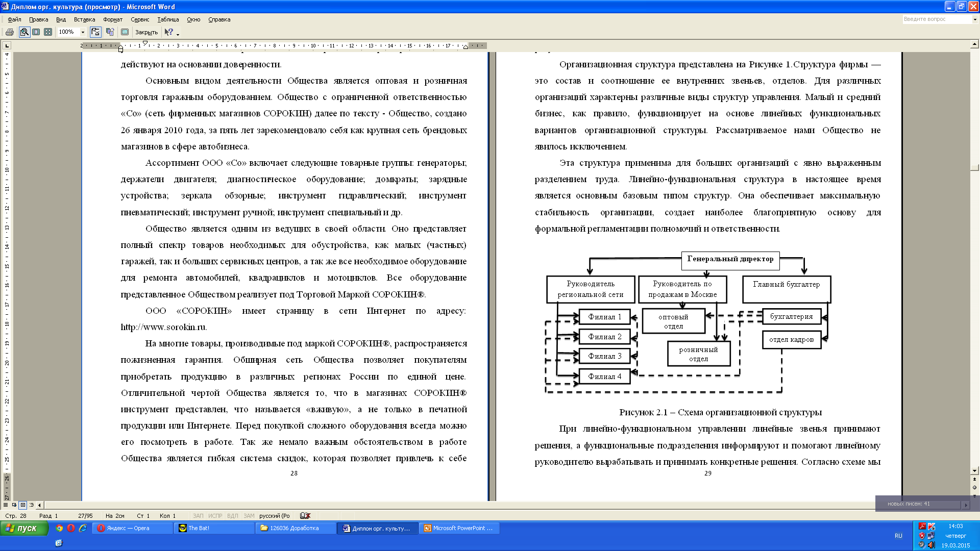The image size is (980, 551).
Task: Click the spelling status book icon
Action: click(x=305, y=516)
